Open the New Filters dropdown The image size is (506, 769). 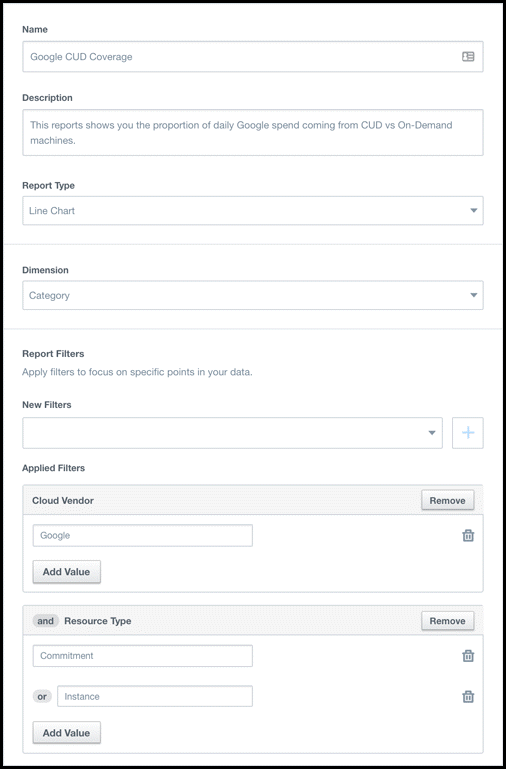point(232,433)
